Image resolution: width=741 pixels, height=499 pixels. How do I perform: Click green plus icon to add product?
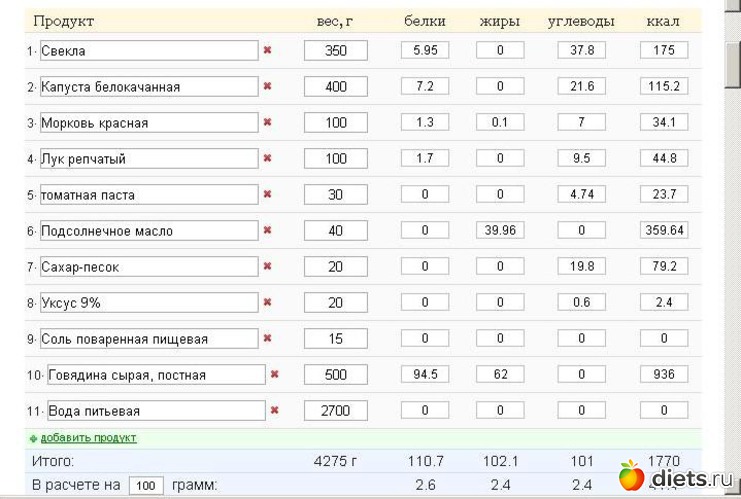coord(33,439)
